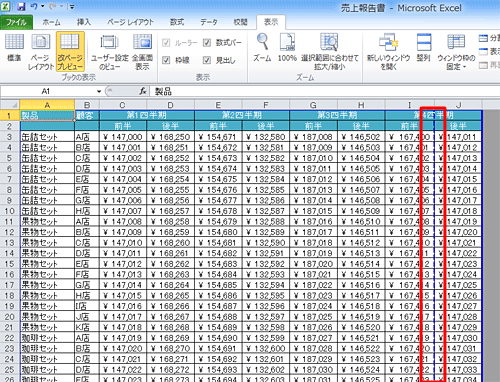Click cell E8 with ¥154,676

pyautogui.click(x=218, y=190)
